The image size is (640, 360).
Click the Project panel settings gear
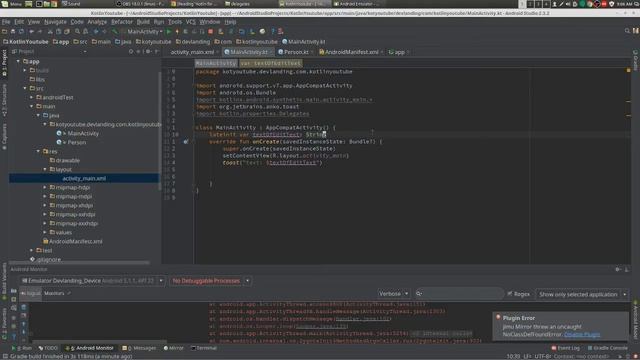148,52
